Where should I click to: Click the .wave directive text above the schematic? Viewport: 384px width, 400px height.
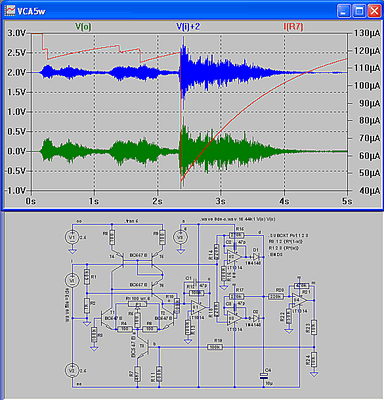[237, 219]
